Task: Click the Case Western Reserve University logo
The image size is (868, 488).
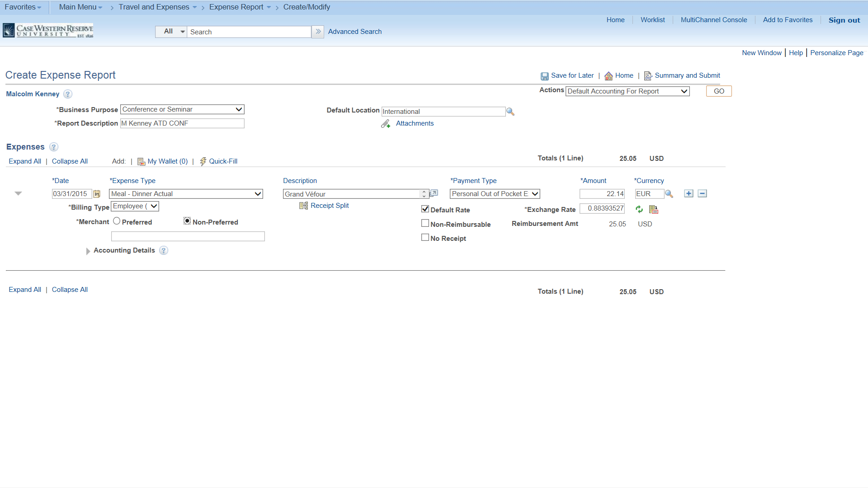Action: [x=48, y=30]
